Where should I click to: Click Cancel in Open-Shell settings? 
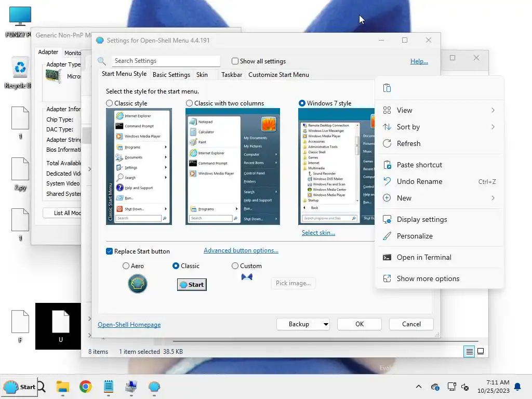pos(411,324)
